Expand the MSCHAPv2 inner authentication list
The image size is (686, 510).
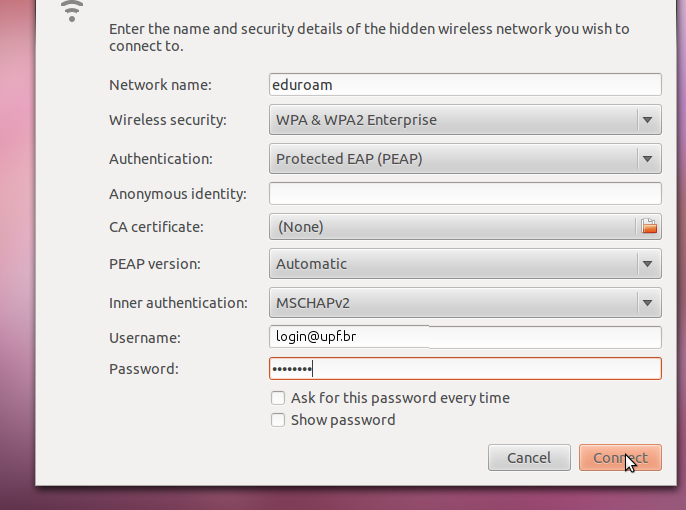(x=465, y=303)
